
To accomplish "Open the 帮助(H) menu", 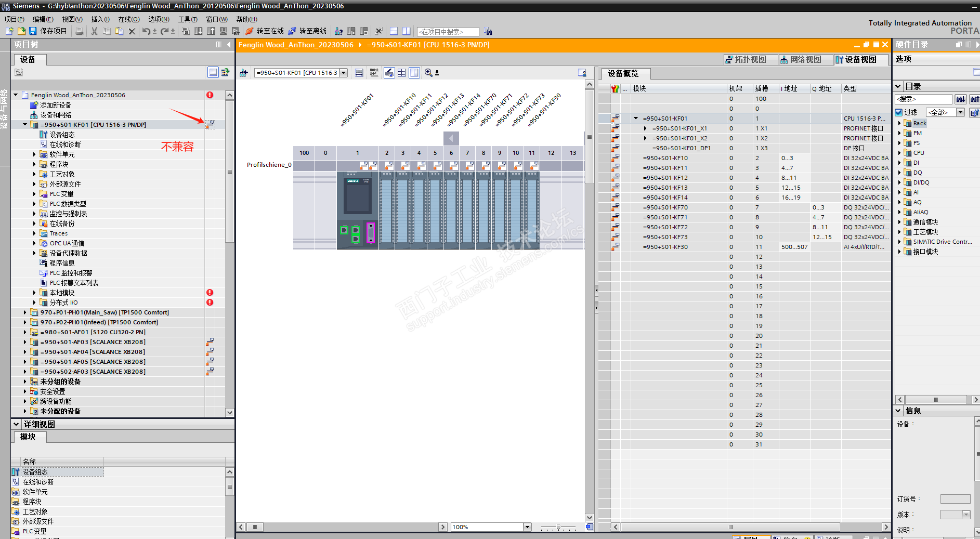I will (247, 19).
